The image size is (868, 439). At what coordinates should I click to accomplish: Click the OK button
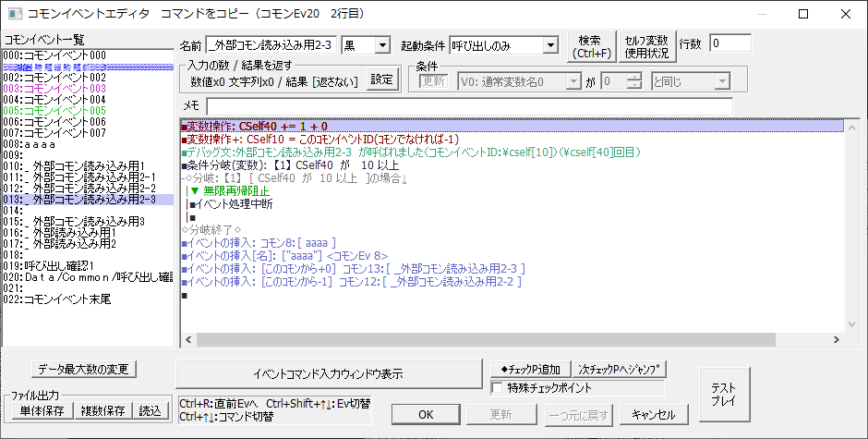click(427, 415)
